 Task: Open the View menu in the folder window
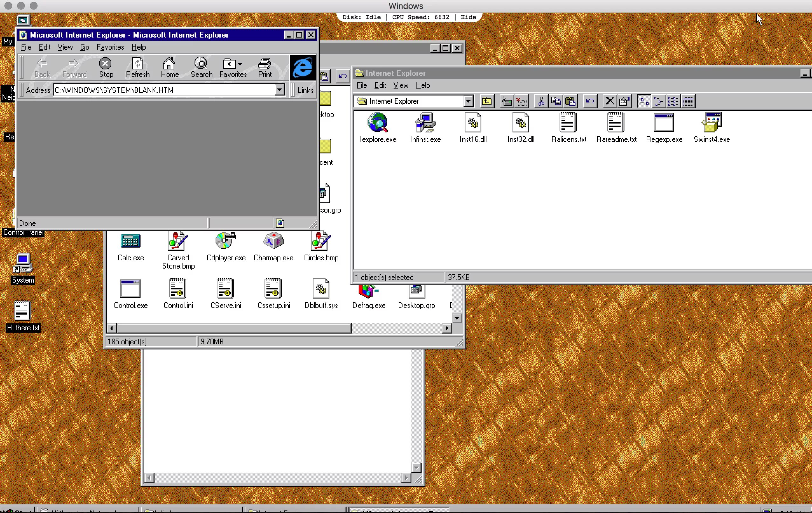(401, 85)
